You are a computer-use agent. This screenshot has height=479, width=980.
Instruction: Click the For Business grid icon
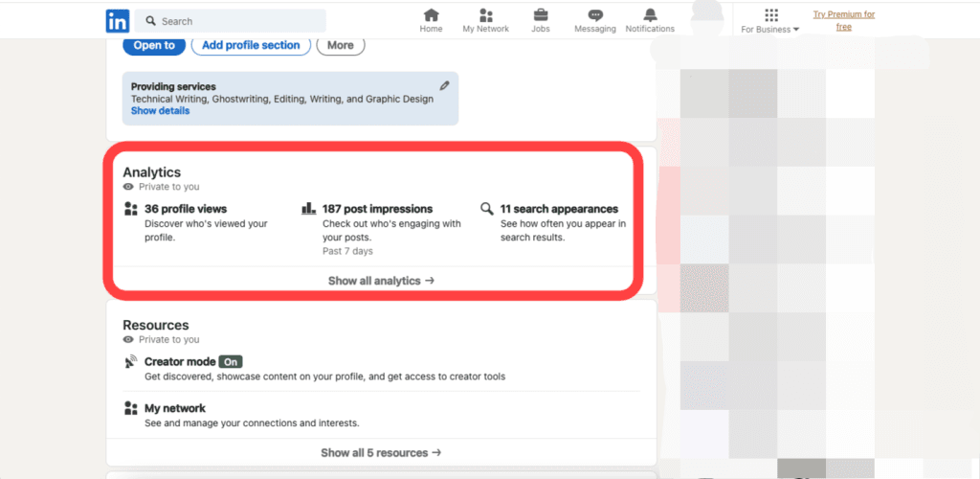[771, 15]
